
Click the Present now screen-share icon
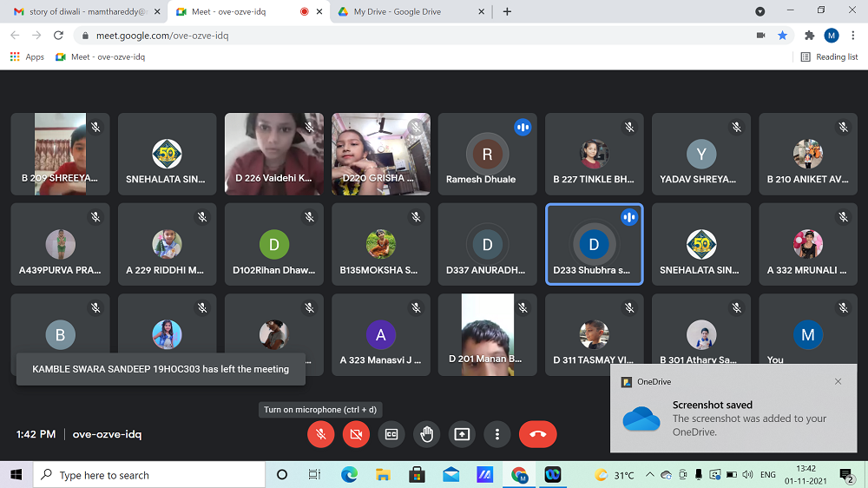tap(462, 434)
